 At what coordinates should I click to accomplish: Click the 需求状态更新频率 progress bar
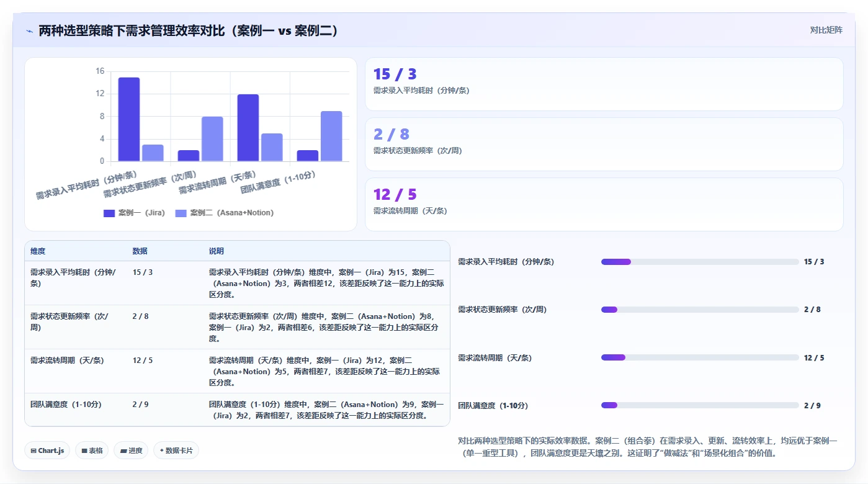(700, 310)
